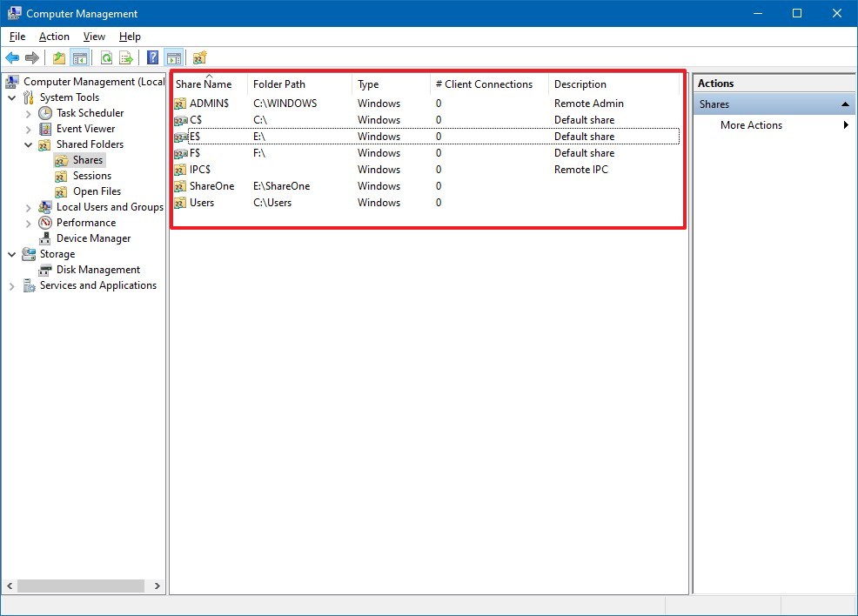Click More Actions in the Actions pane
The height and width of the screenshot is (616, 858).
click(751, 125)
